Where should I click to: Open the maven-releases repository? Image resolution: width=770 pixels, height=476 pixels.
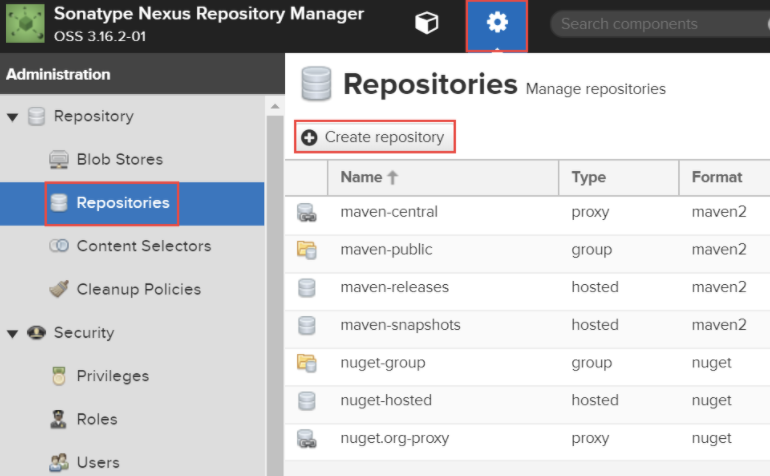click(x=395, y=287)
